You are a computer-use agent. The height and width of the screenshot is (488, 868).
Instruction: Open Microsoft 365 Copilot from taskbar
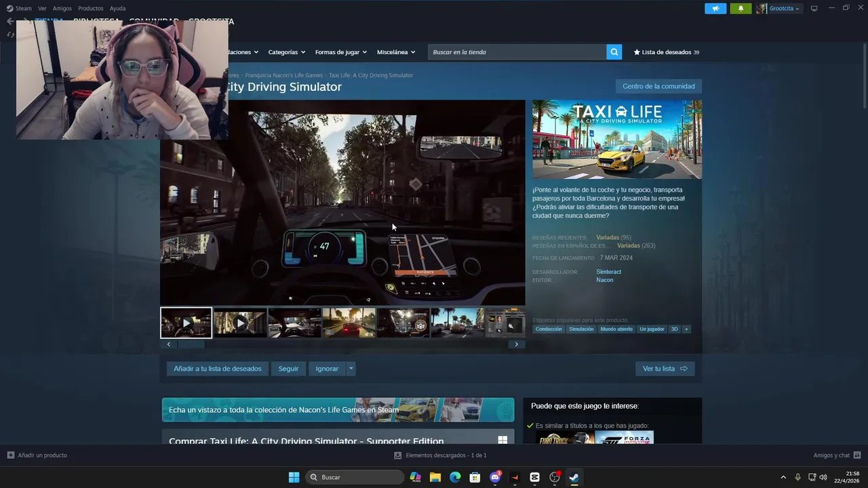click(x=415, y=477)
